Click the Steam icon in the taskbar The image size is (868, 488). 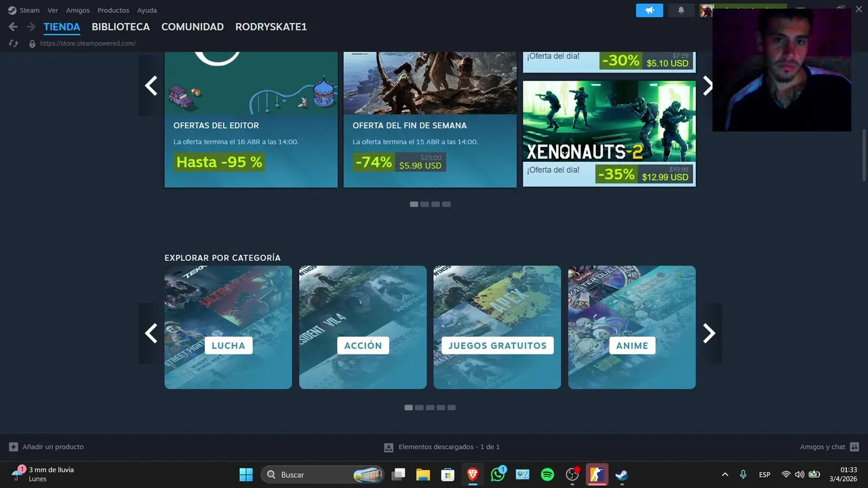(621, 474)
